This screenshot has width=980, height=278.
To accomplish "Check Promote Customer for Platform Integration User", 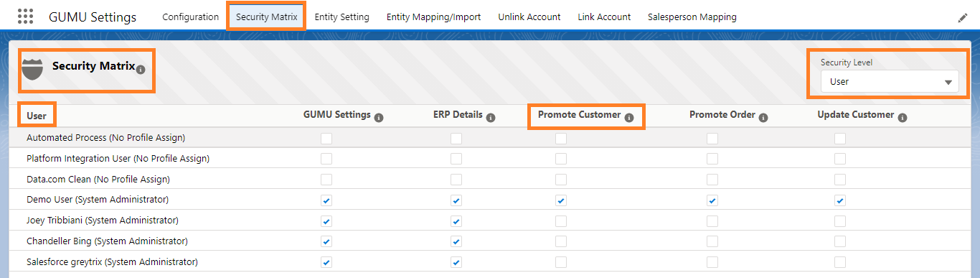I will click(561, 159).
